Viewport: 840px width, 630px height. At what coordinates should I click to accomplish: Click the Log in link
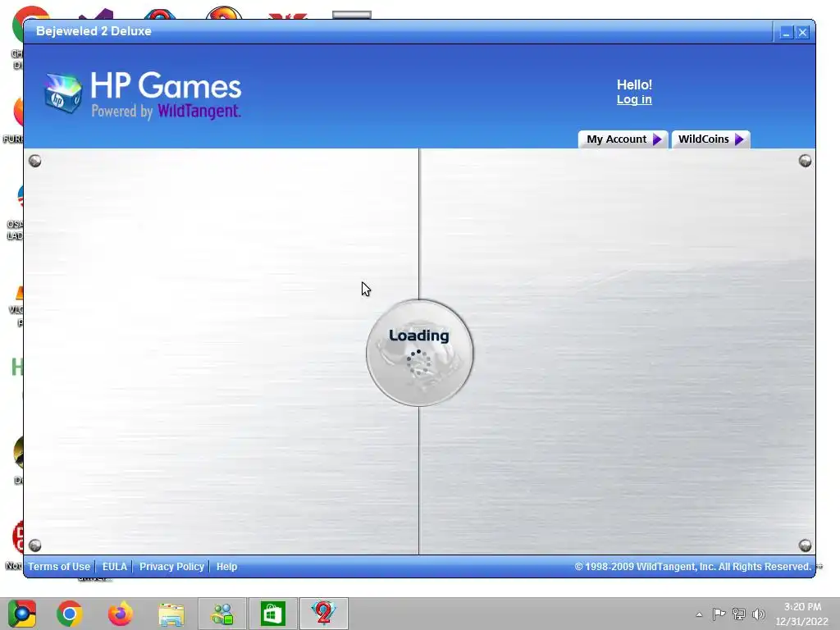tap(634, 99)
